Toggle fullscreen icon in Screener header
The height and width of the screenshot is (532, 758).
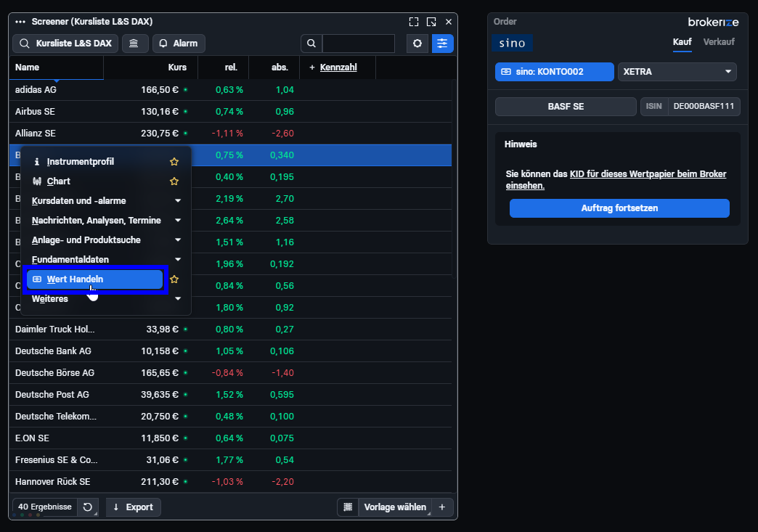coord(413,22)
